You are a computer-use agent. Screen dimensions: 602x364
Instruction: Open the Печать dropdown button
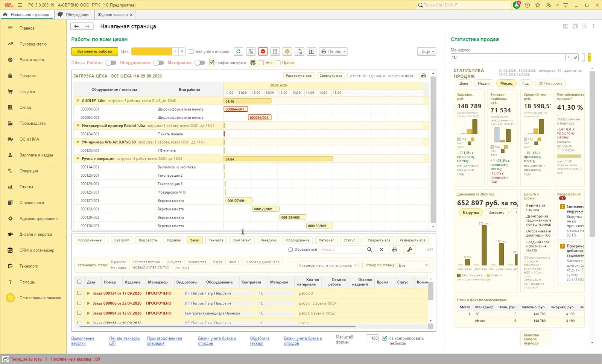pyautogui.click(x=333, y=52)
